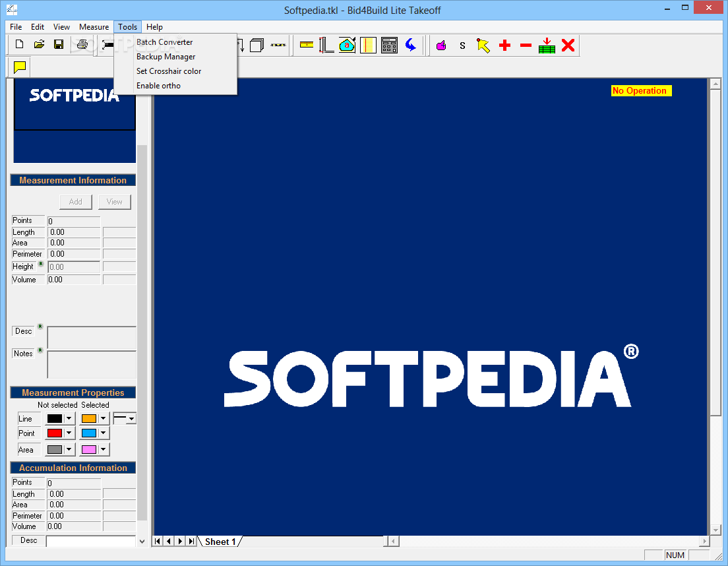Open the Help menu
The height and width of the screenshot is (566, 728).
pos(154,27)
